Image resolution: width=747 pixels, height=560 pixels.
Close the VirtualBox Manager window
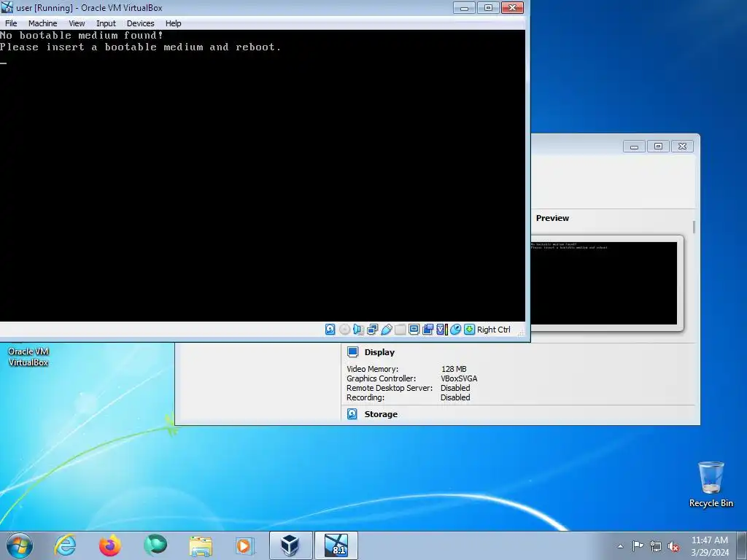click(x=682, y=147)
